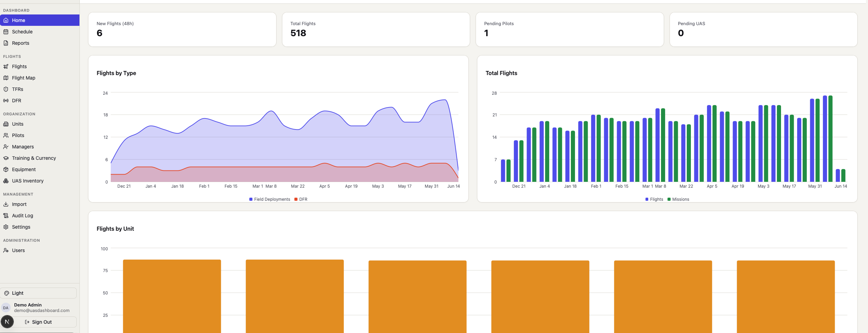Click the UAS Inventory boxes icon
The width and height of the screenshot is (868, 333).
[x=6, y=181]
